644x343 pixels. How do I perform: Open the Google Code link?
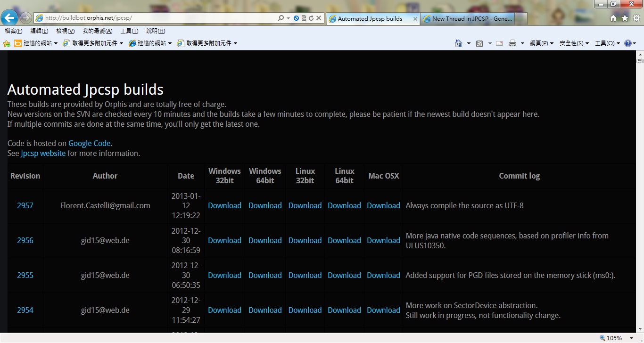[89, 143]
